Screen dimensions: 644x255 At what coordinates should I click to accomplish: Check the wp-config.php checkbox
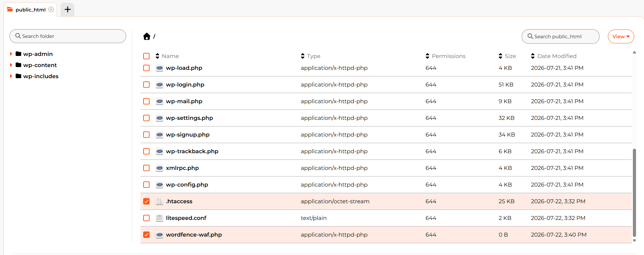coord(146,185)
